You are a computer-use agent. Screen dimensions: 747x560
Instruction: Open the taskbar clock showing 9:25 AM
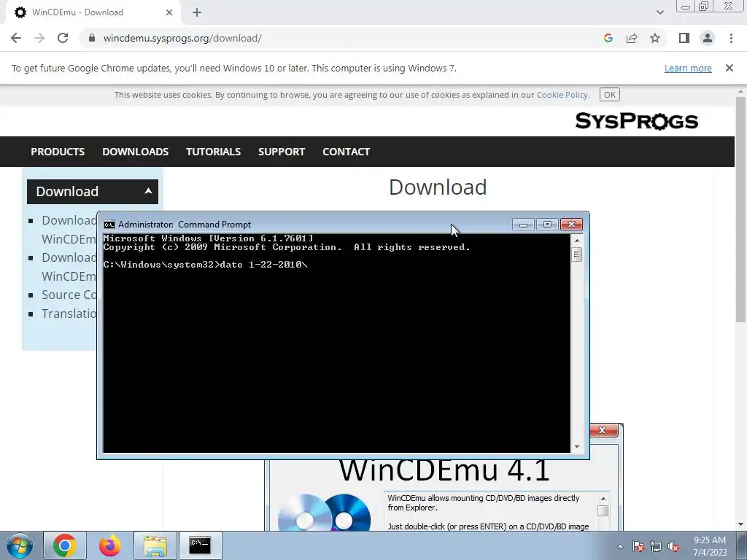pyautogui.click(x=710, y=546)
